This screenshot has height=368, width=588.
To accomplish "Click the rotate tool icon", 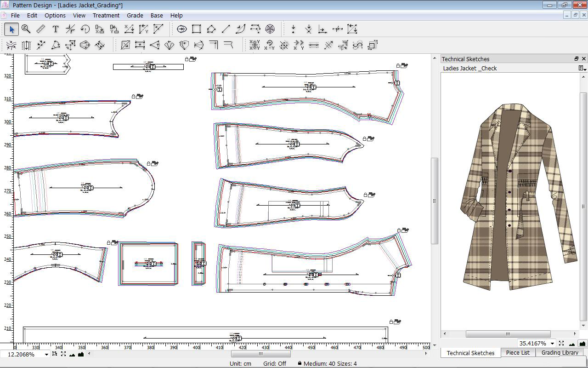I will (x=85, y=29).
